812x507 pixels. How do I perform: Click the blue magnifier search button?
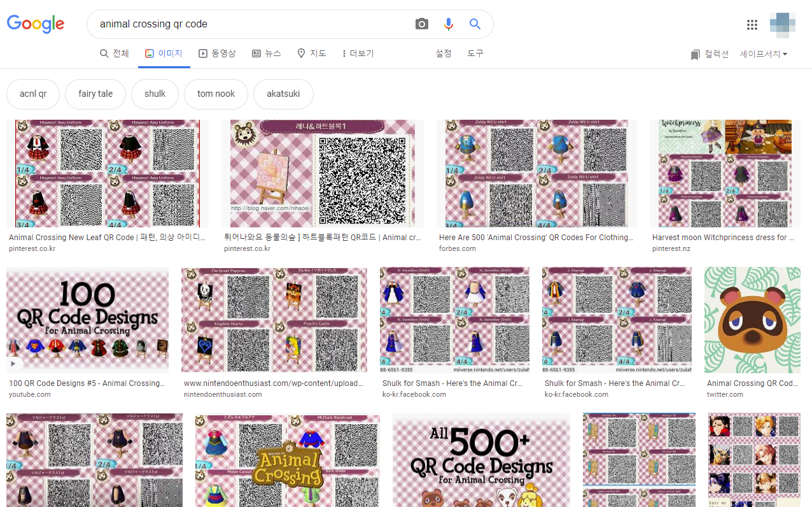475,24
